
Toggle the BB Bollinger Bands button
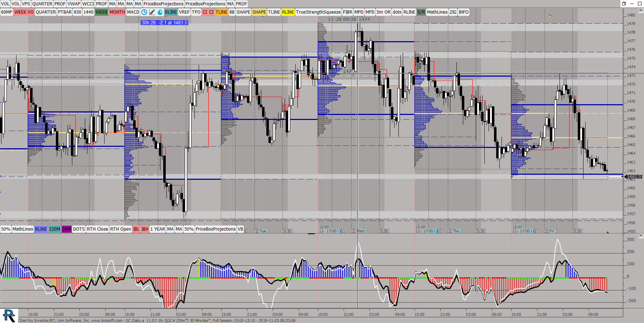(x=232, y=12)
